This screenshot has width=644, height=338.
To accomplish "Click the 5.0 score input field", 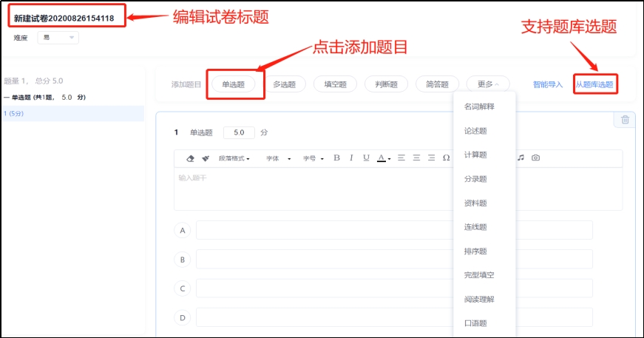I will pos(239,132).
